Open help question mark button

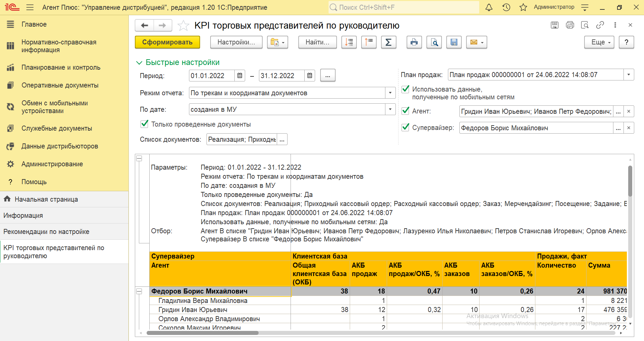[627, 42]
